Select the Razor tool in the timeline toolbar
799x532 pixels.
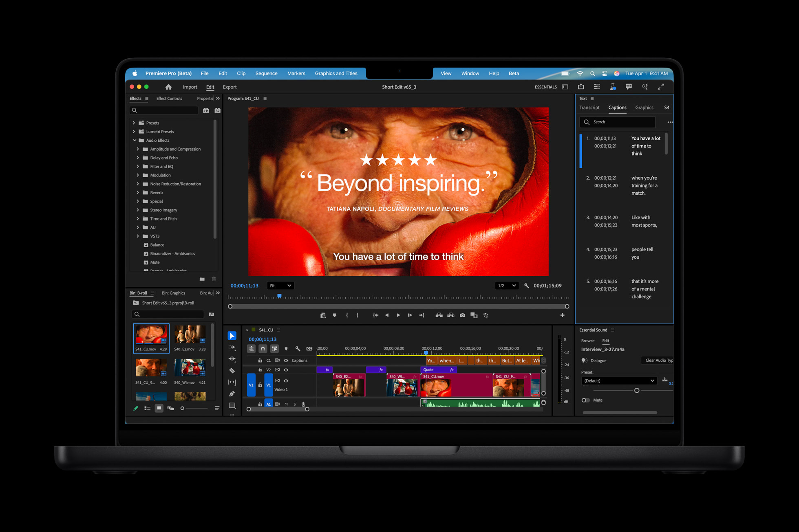232,371
